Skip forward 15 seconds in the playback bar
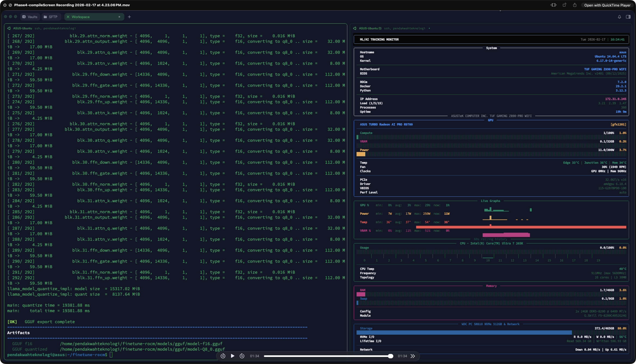Image resolution: width=636 pixels, height=364 pixels. click(x=242, y=356)
